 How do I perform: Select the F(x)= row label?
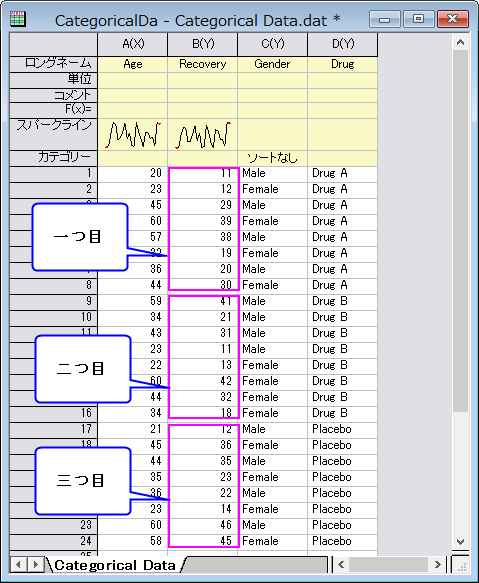tap(54, 110)
